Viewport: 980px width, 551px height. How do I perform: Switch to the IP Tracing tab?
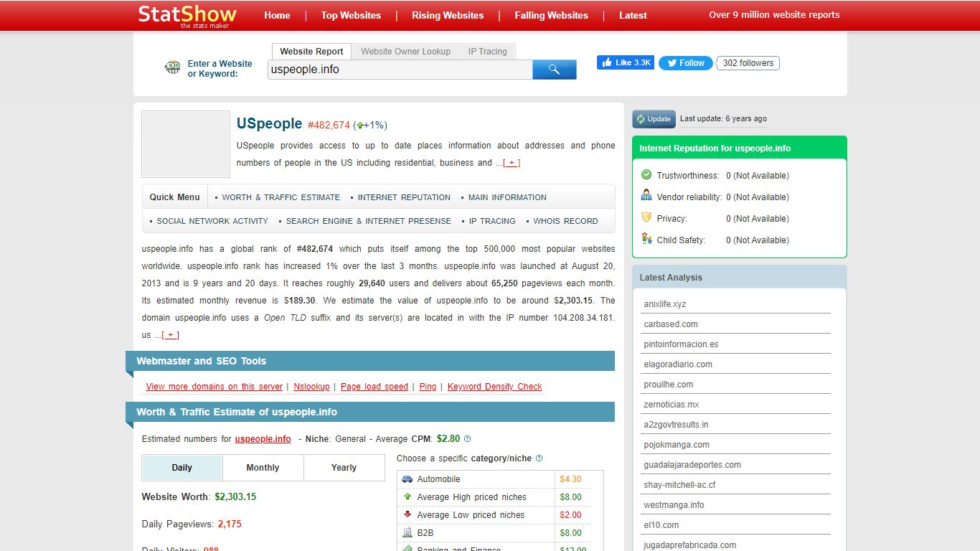pos(488,52)
